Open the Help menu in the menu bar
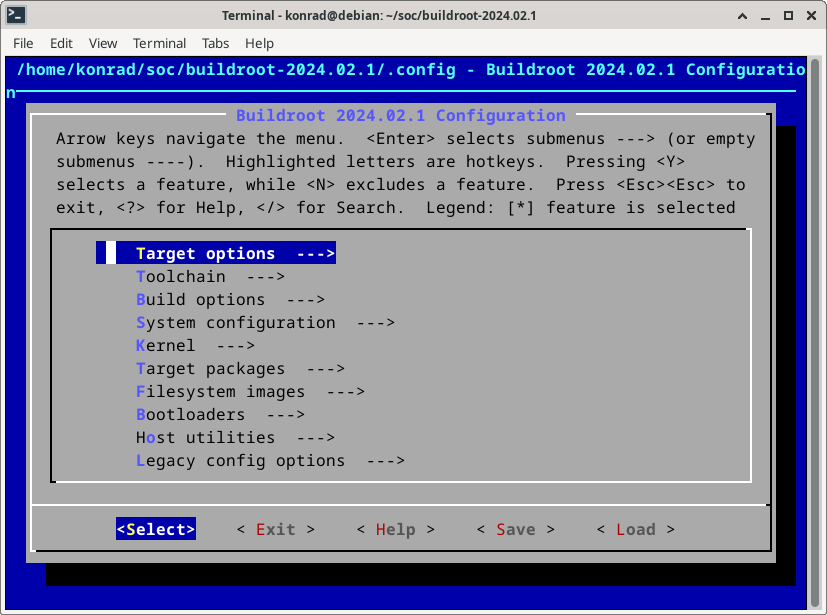Image resolution: width=827 pixels, height=615 pixels. [259, 43]
